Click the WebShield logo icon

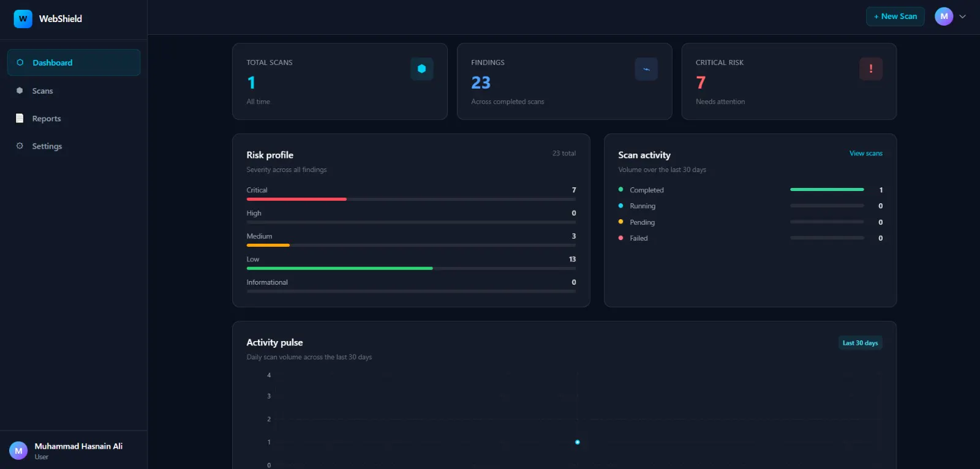23,19
